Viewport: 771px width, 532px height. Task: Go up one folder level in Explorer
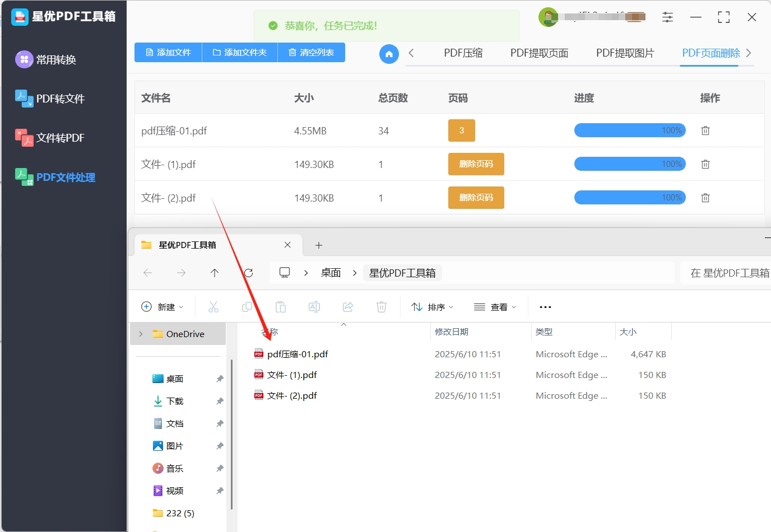(215, 273)
